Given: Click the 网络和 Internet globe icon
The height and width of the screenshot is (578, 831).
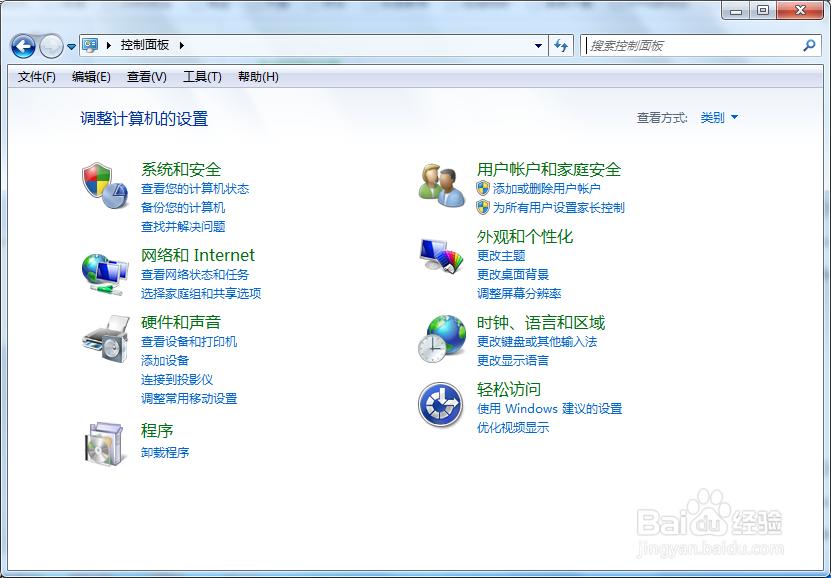Looking at the screenshot, I should pos(104,272).
